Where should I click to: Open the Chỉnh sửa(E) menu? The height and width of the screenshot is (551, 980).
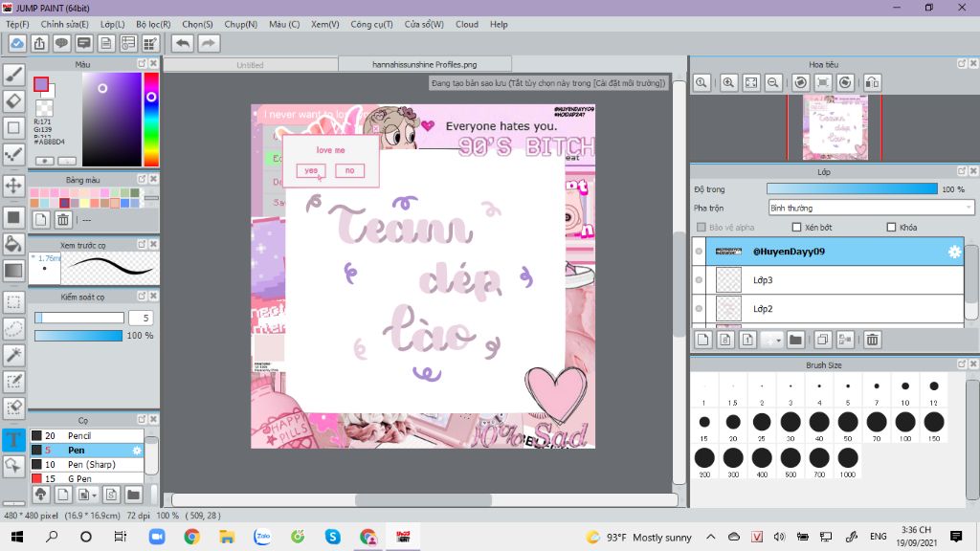tap(64, 24)
